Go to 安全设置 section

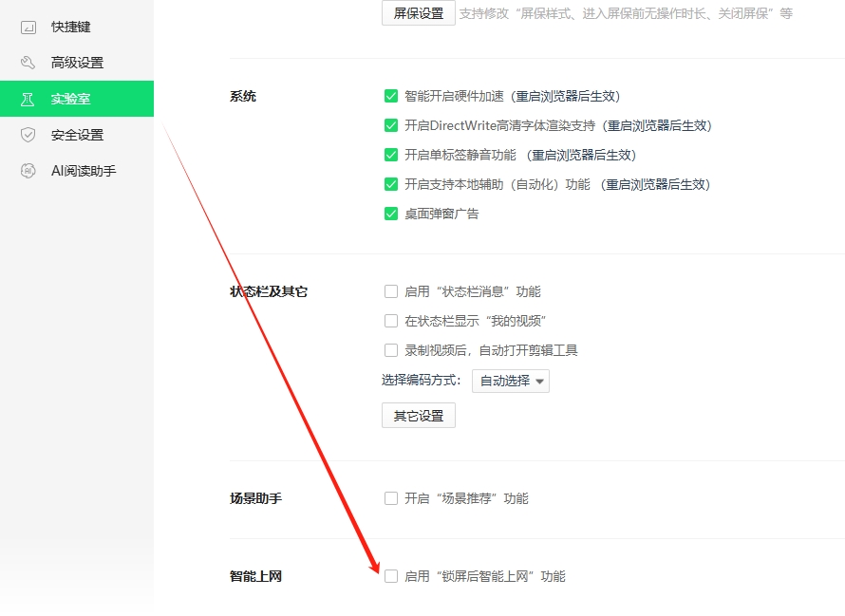click(77, 135)
